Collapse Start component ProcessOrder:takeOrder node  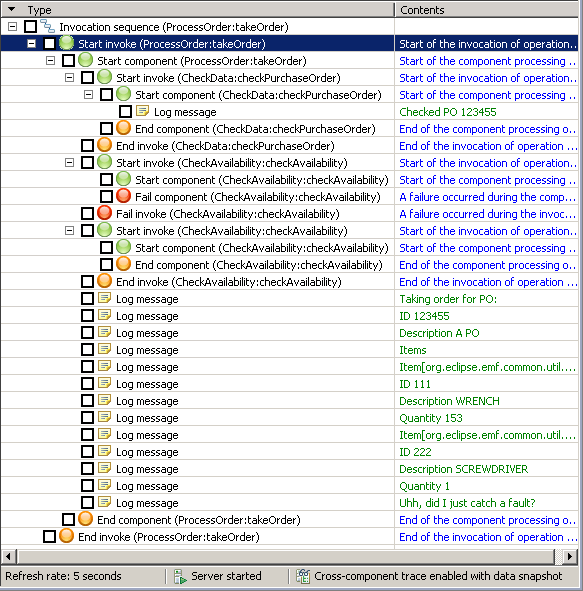coord(50,61)
